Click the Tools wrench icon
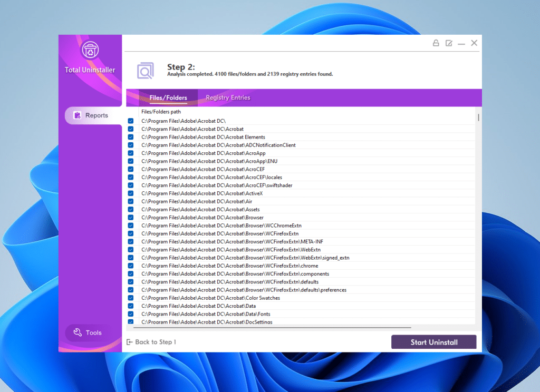 (x=78, y=332)
